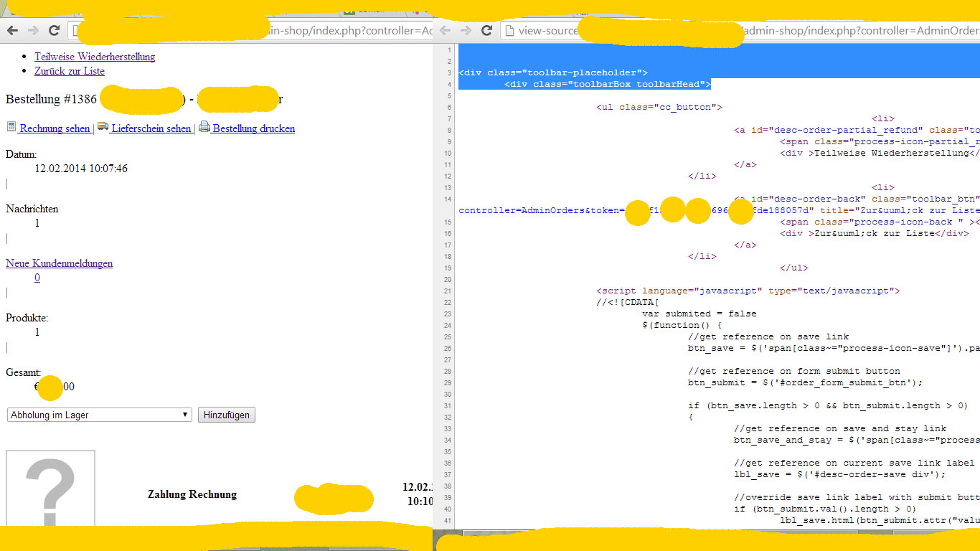Click the Datum: label
The width and height of the screenshot is (980, 551).
coord(21,154)
